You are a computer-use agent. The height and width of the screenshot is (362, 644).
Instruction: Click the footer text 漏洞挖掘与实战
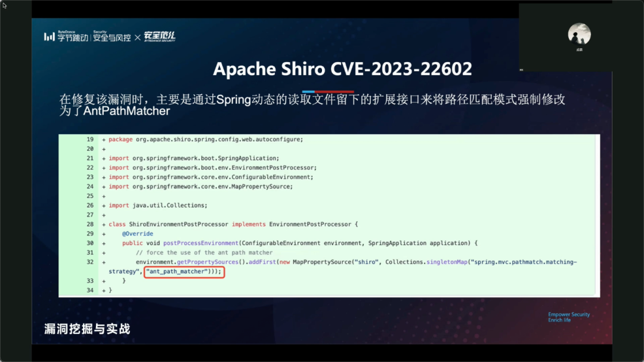[x=87, y=329]
